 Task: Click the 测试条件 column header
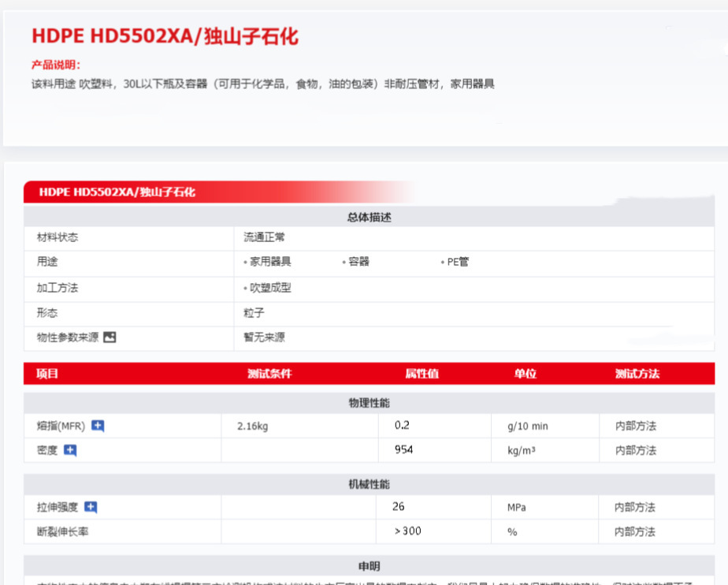click(269, 374)
